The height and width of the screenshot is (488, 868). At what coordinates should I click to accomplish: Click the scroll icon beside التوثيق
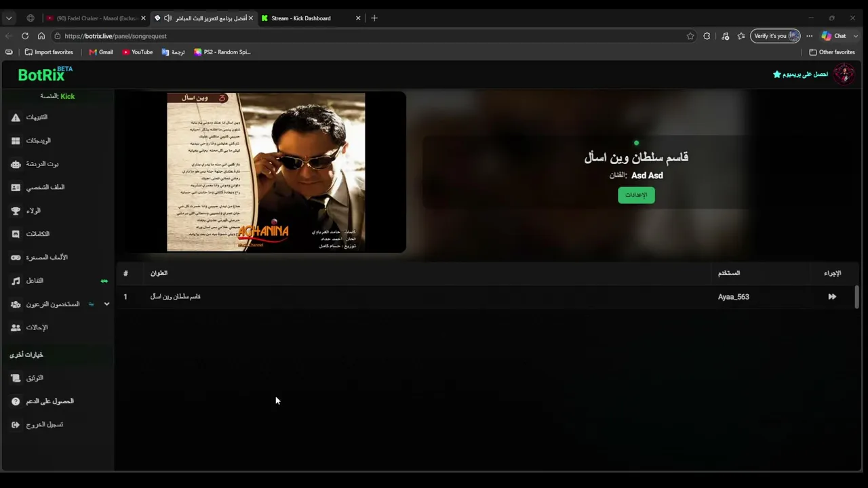tap(16, 378)
